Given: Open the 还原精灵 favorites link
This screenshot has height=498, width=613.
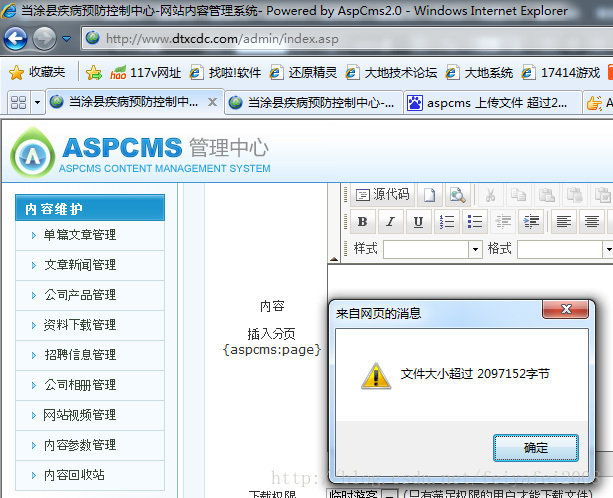Looking at the screenshot, I should 303,73.
